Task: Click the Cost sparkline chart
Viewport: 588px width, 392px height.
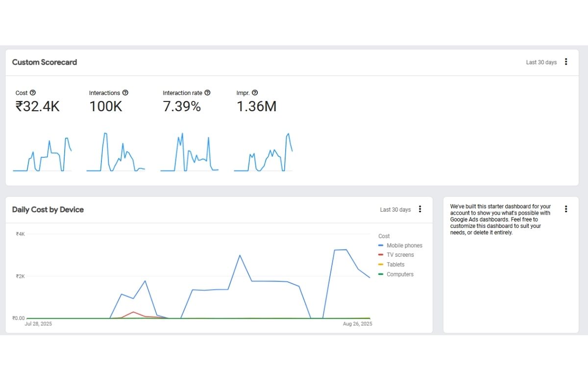Action: click(42, 154)
